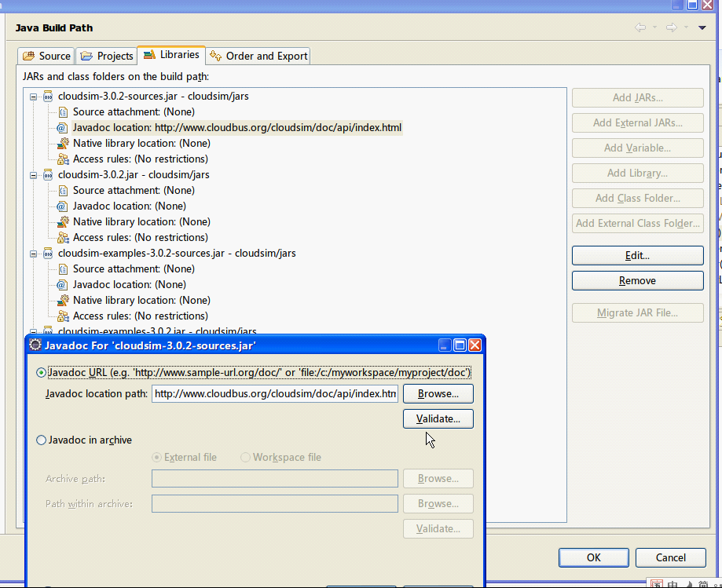Choose the External file radio option
Image resolution: width=722 pixels, height=588 pixels.
coord(156,458)
